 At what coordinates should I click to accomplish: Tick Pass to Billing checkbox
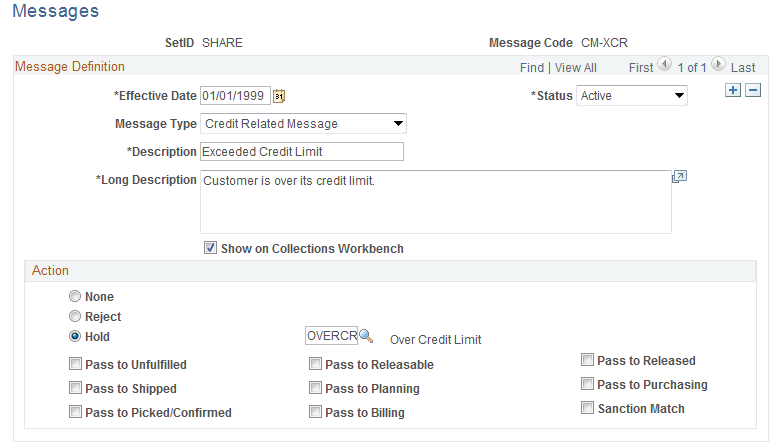315,411
